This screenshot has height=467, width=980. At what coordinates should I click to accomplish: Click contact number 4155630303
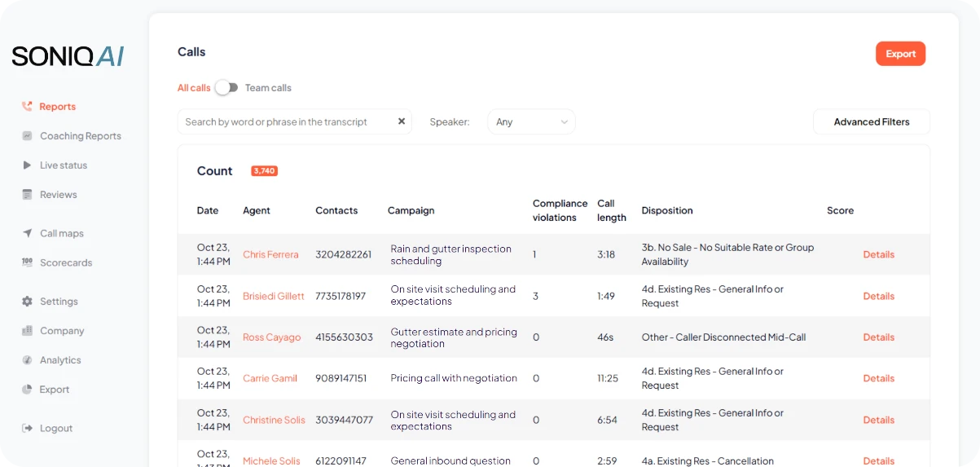(x=344, y=337)
